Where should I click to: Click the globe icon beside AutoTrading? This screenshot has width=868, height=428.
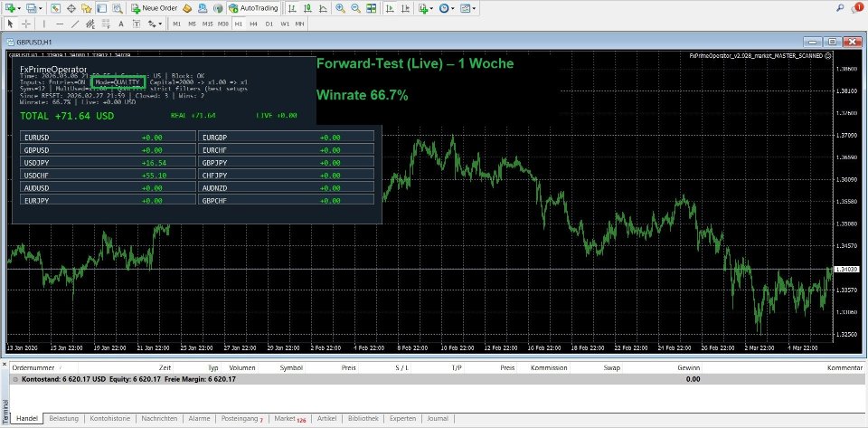point(218,8)
